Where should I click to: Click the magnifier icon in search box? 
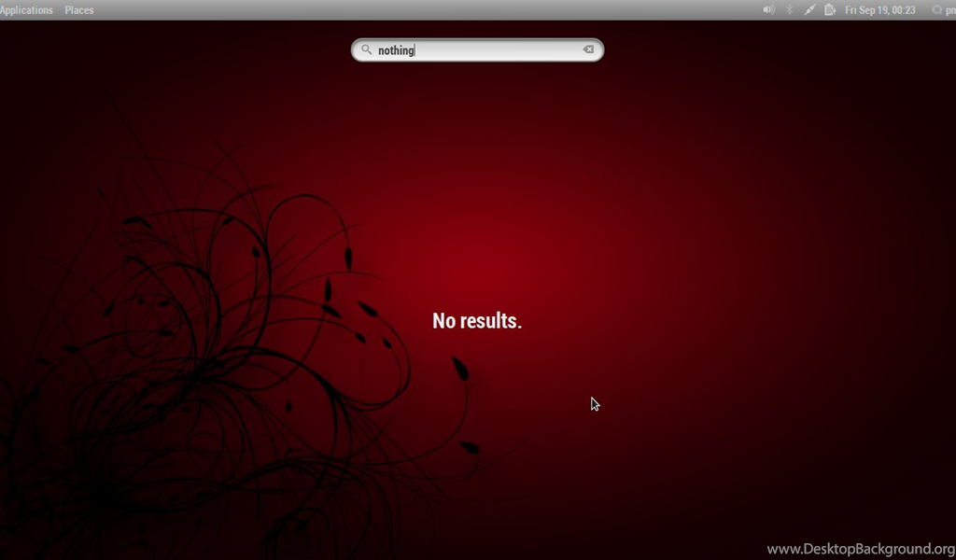point(367,50)
